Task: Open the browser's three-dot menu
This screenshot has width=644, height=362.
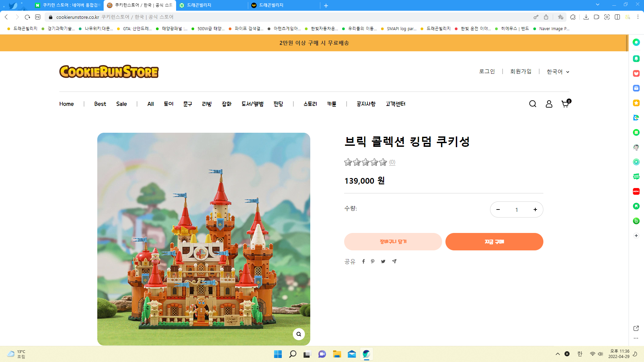Action: (x=638, y=17)
